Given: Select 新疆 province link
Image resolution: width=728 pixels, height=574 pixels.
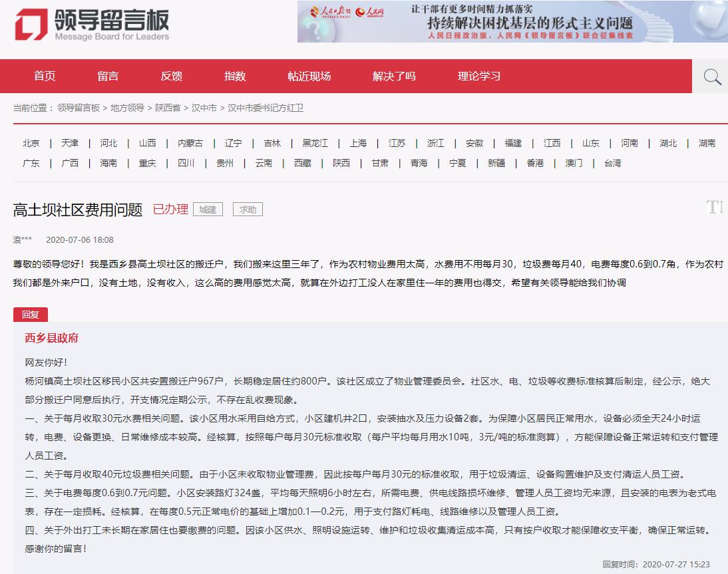Looking at the screenshot, I should pyautogui.click(x=496, y=164).
